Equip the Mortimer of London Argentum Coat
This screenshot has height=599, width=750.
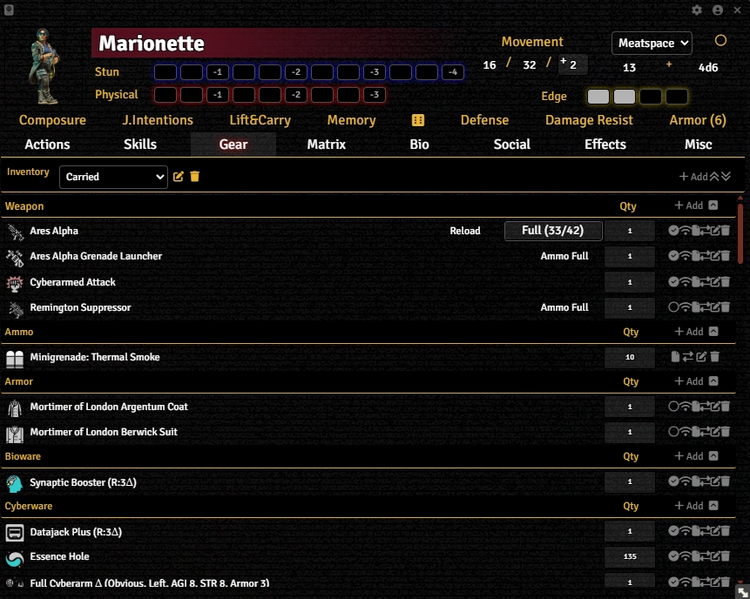click(x=674, y=407)
